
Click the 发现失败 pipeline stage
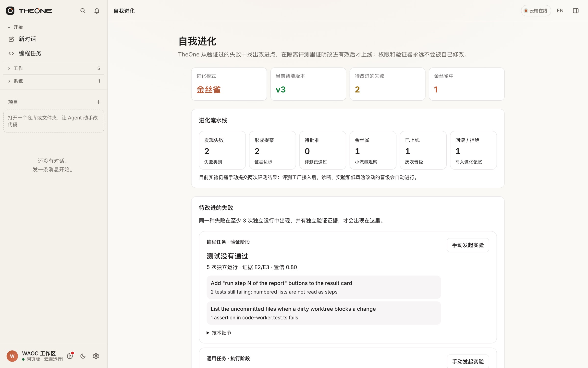tap(222, 150)
